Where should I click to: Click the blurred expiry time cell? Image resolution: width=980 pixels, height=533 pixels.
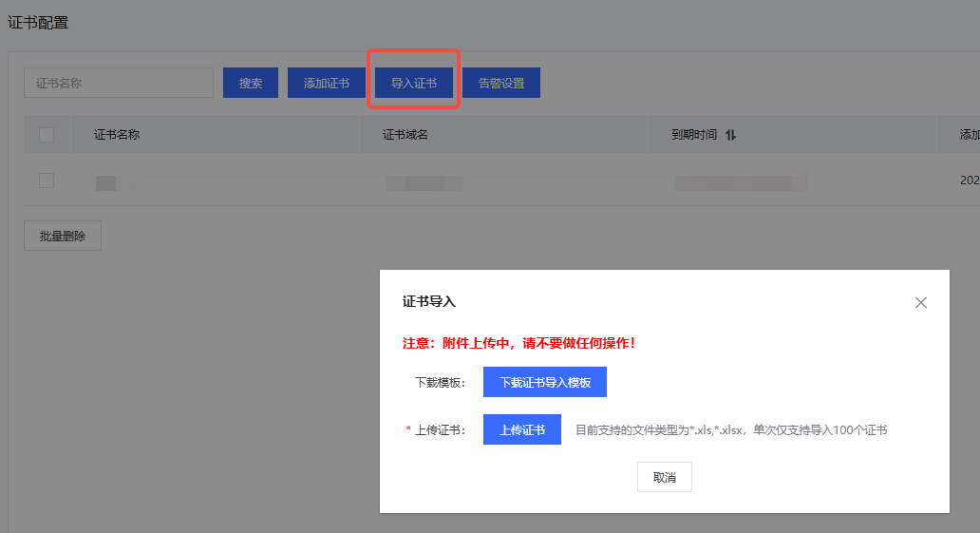tap(741, 182)
